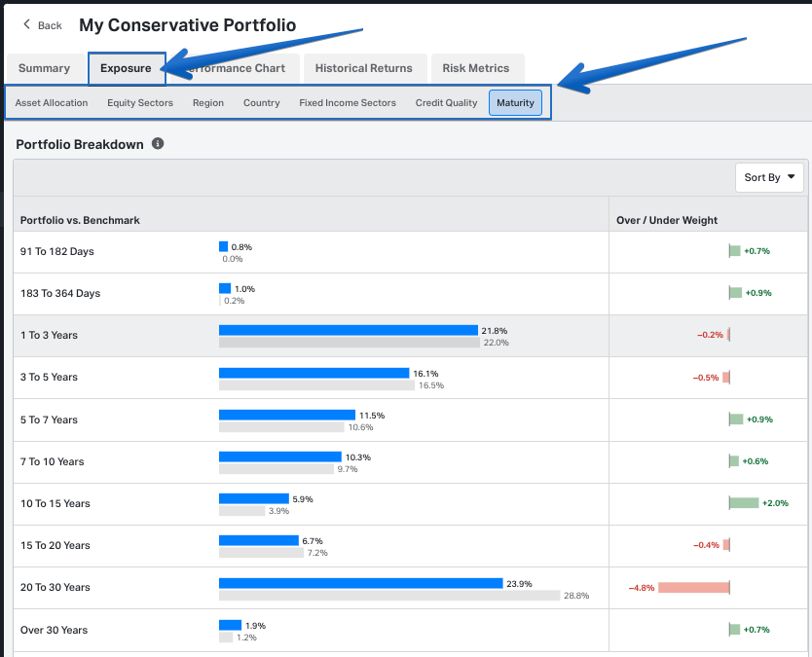Switch to Country breakdown view
This screenshot has width=812, height=657.
tap(262, 103)
